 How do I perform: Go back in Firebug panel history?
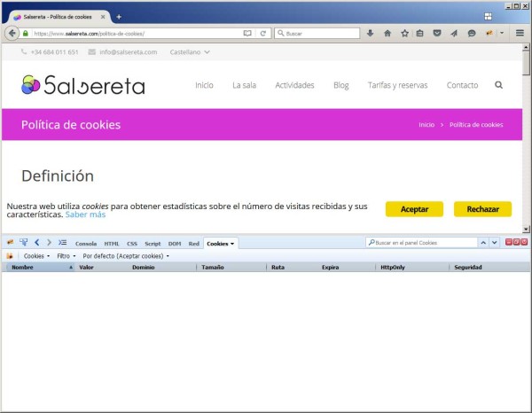37,242
